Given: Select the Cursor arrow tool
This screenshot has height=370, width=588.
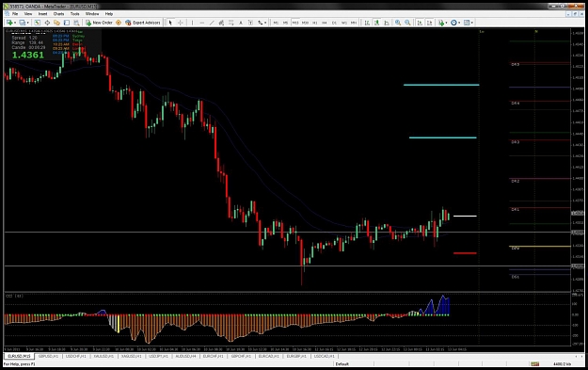Looking at the screenshot, I should tap(170, 23).
